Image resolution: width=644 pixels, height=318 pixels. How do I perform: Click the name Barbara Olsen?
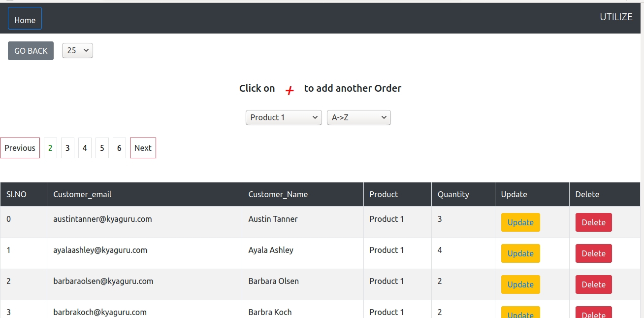pos(273,281)
